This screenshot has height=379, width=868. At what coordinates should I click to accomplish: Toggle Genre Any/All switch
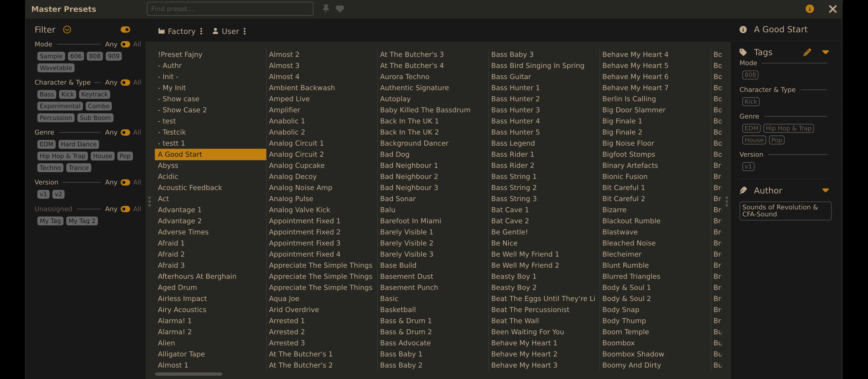click(125, 132)
